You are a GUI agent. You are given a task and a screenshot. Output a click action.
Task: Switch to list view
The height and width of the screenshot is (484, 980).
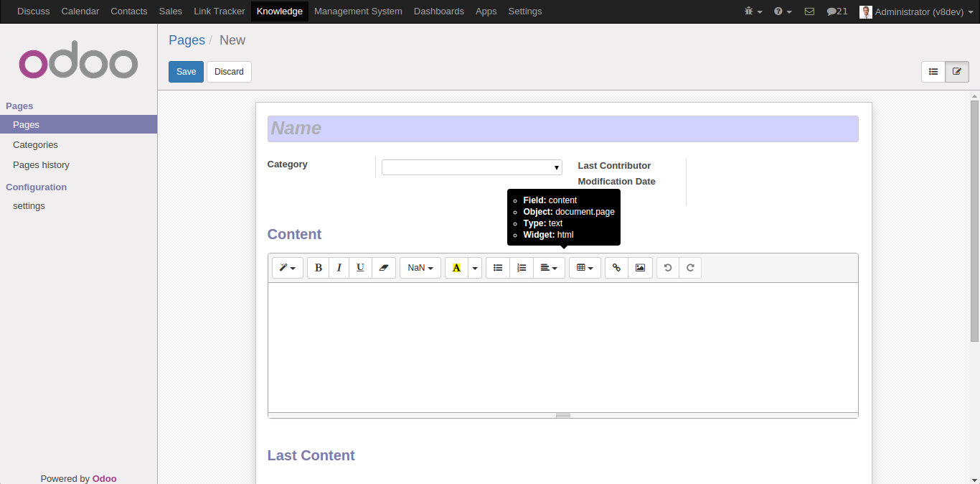(x=933, y=72)
